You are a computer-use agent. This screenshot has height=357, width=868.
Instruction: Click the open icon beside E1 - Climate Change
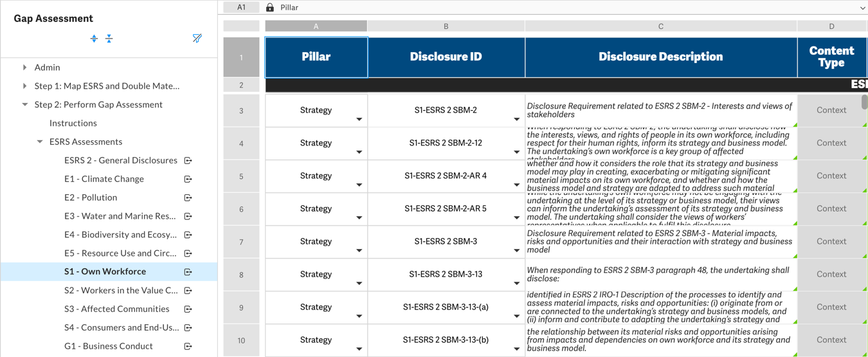(x=188, y=179)
